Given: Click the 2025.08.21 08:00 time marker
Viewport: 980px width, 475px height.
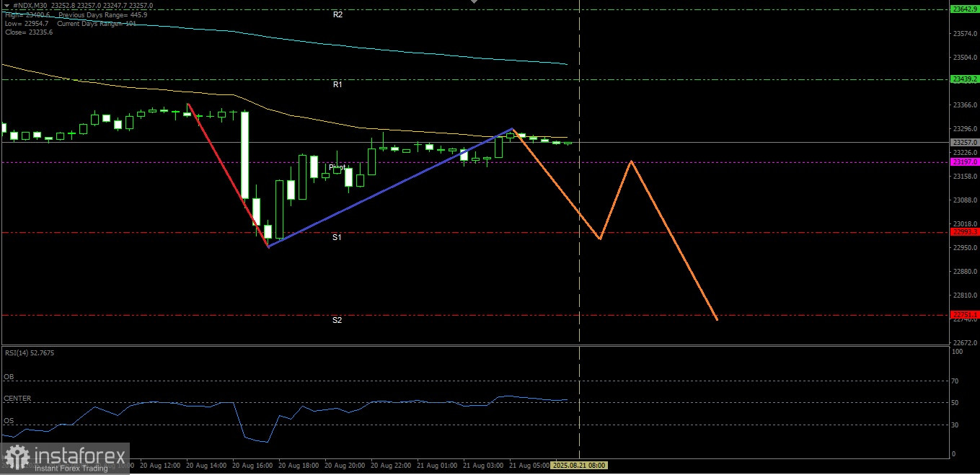Looking at the screenshot, I should (579, 466).
